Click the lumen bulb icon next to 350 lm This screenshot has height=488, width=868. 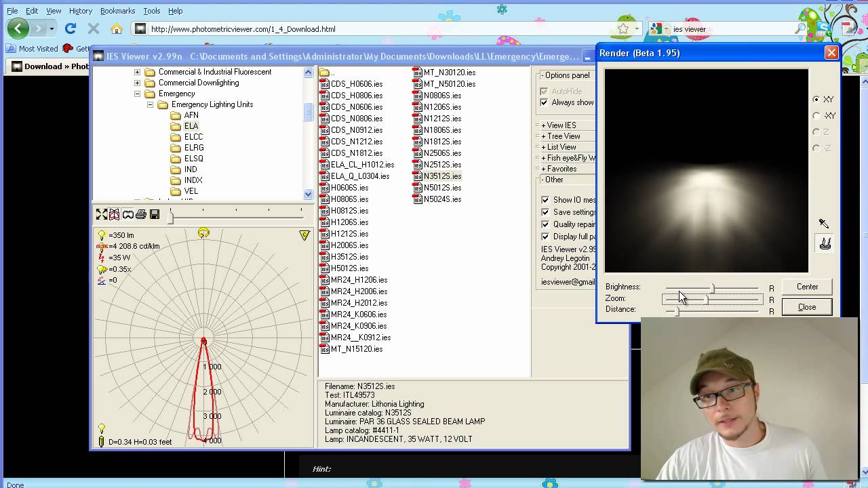(x=102, y=235)
